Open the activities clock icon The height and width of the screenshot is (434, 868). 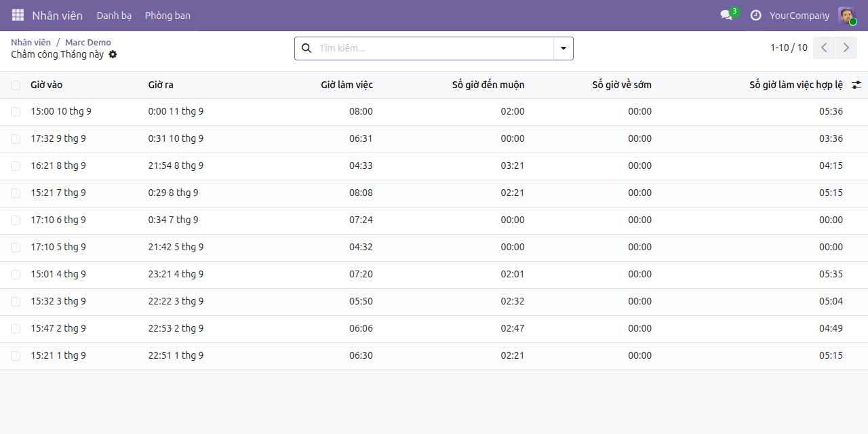pyautogui.click(x=755, y=15)
